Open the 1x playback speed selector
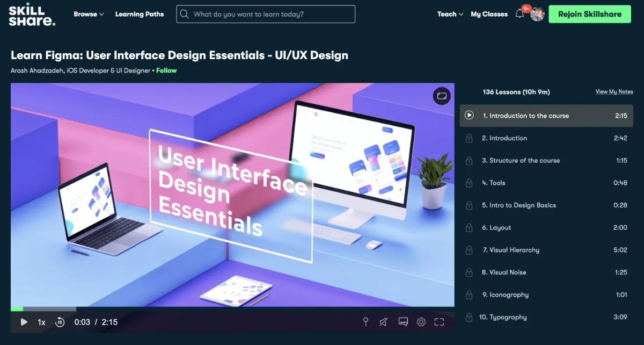644x345 pixels. [41, 321]
